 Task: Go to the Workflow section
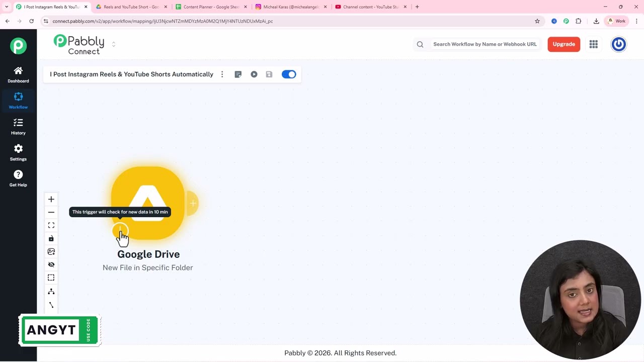click(x=18, y=101)
